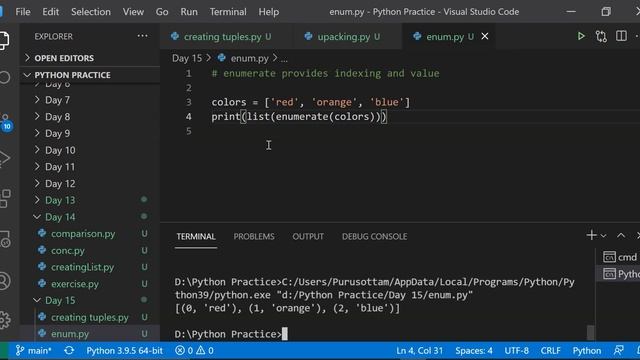Screen dimensions: 640x360
Task: Open Terminal menu
Action: click(228, 12)
